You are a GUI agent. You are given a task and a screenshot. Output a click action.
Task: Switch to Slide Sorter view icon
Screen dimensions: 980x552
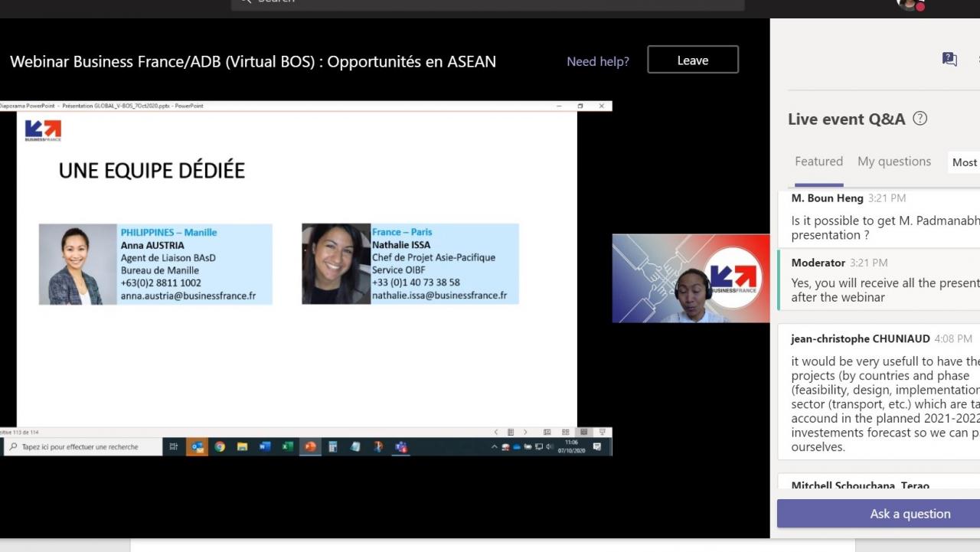point(565,433)
